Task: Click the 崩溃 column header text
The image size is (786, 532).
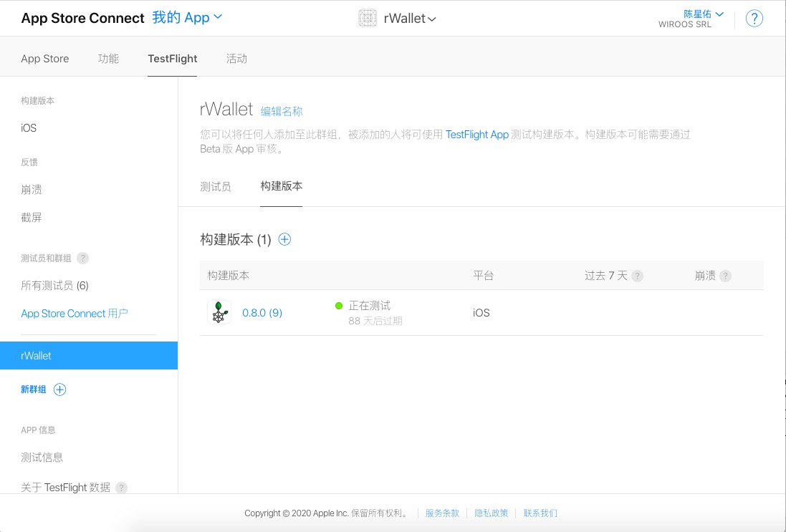Action: pos(705,276)
